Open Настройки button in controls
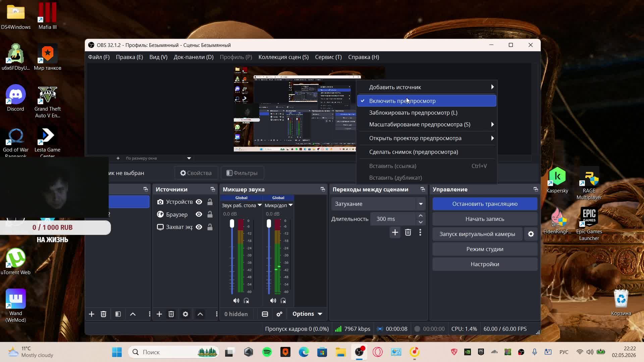644x362 pixels. [485, 264]
